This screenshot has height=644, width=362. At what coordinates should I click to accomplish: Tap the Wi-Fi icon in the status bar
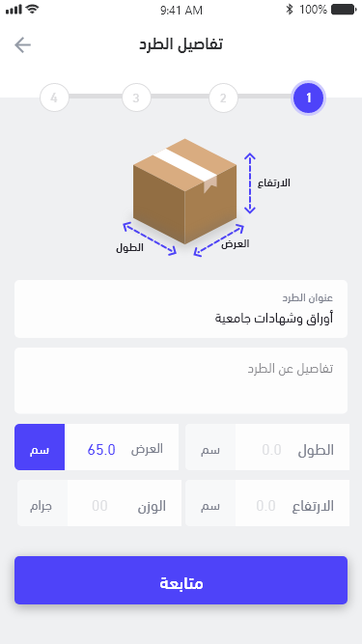(32, 9)
